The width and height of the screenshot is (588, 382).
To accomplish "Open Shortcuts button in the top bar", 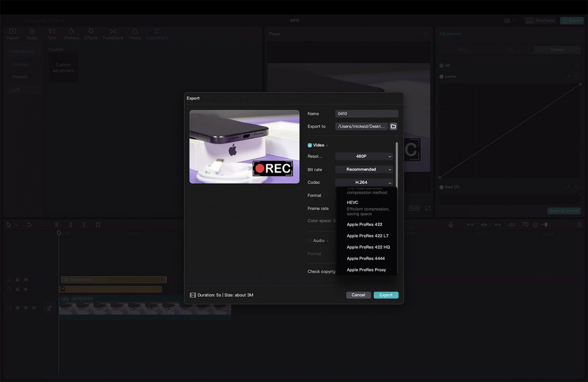I will click(x=540, y=21).
